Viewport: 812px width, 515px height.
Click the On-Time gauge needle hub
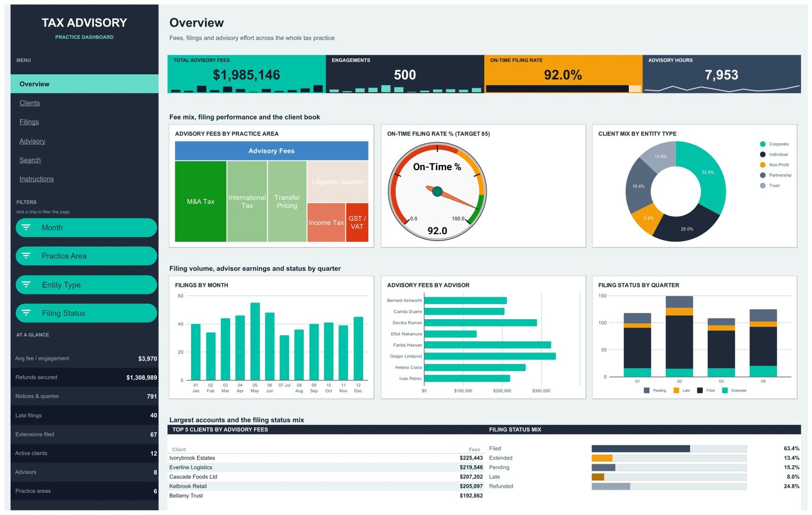[437, 192]
